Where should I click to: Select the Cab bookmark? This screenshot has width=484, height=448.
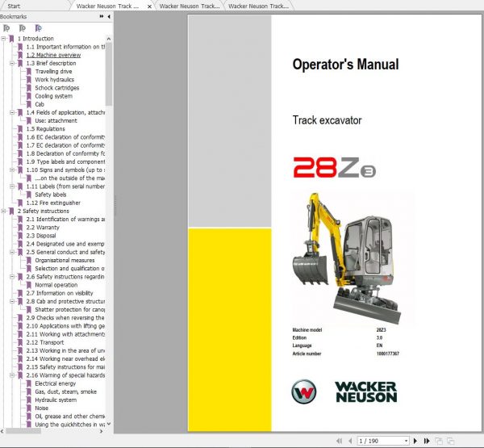point(40,104)
